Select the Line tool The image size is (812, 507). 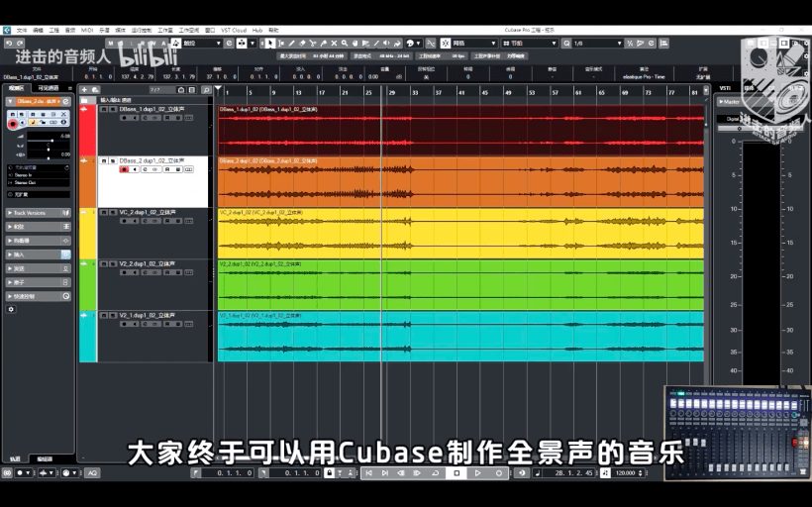click(x=376, y=44)
